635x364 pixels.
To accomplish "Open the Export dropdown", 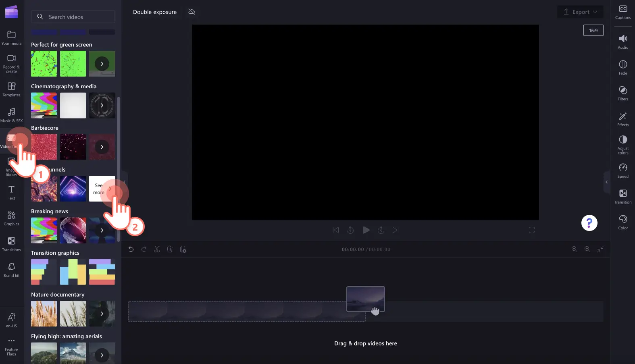I will (580, 12).
